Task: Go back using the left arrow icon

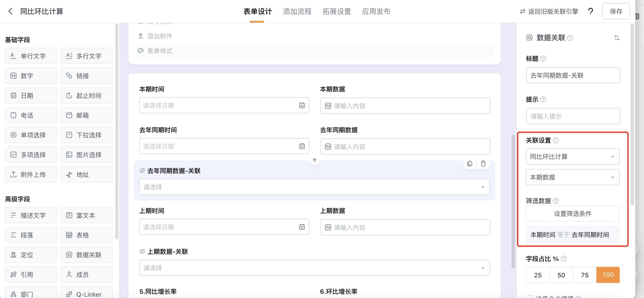Action: pos(11,11)
